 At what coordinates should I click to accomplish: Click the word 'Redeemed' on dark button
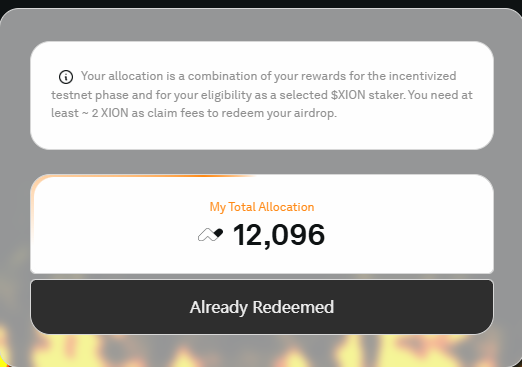coord(293,307)
